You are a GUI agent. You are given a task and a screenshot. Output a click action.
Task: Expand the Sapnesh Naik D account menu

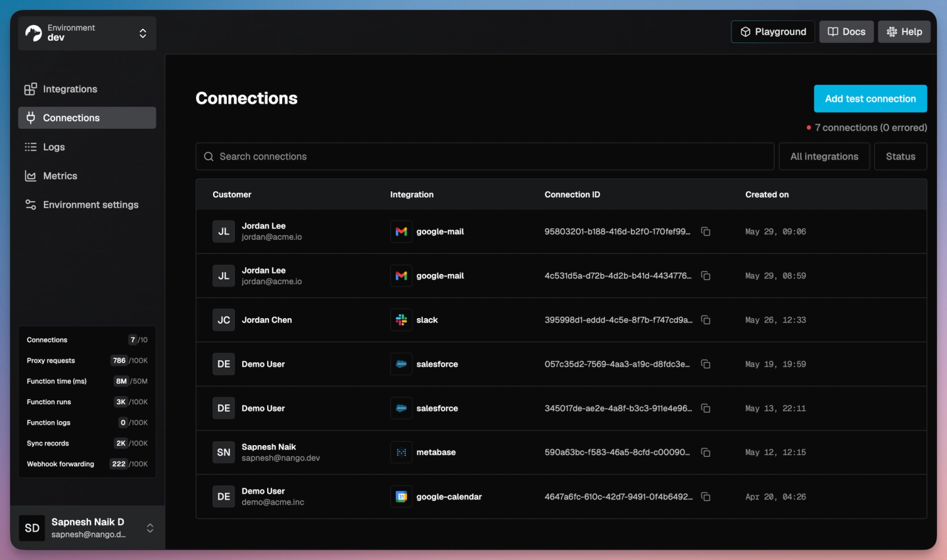(x=87, y=528)
